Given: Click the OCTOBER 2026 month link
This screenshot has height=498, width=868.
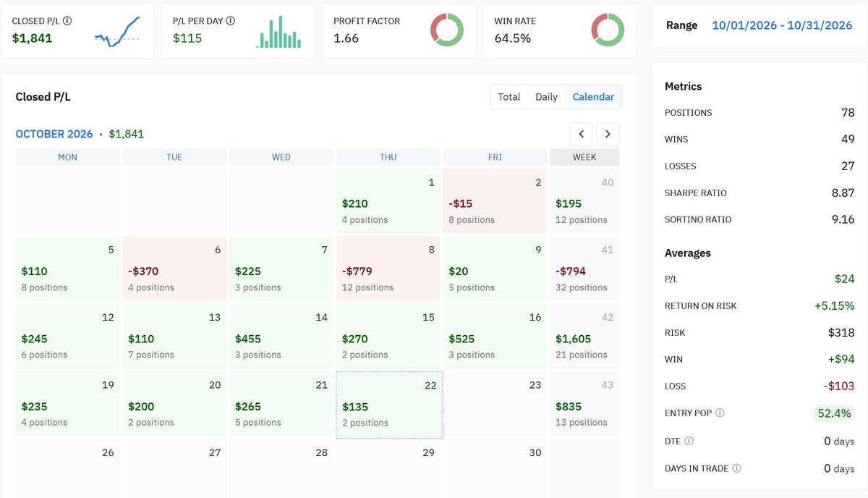Looking at the screenshot, I should [54, 134].
